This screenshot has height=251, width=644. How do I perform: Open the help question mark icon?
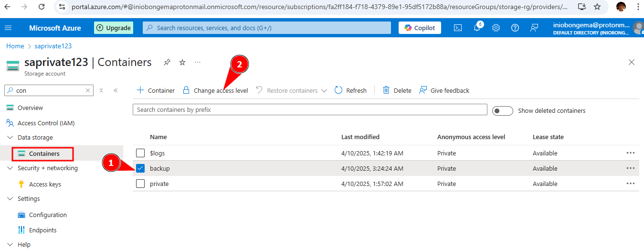515,28
